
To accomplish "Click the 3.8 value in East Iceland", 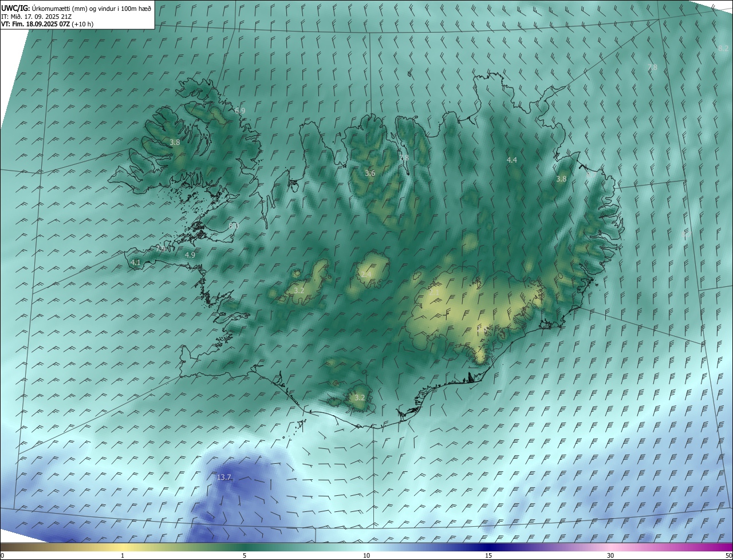I will [561, 179].
